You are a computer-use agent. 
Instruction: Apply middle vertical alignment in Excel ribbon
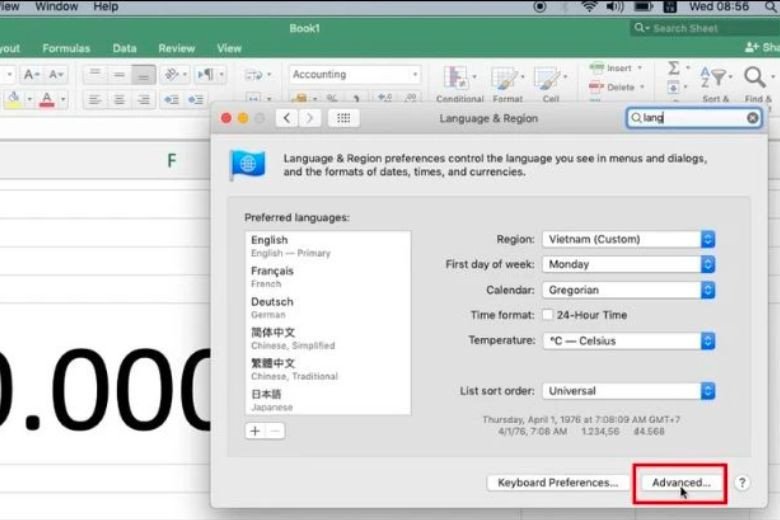click(x=119, y=75)
